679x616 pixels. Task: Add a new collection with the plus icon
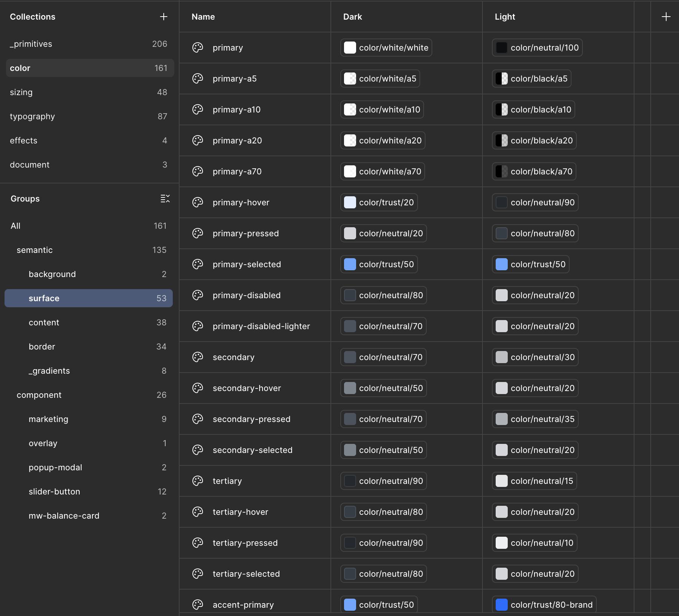pos(164,17)
